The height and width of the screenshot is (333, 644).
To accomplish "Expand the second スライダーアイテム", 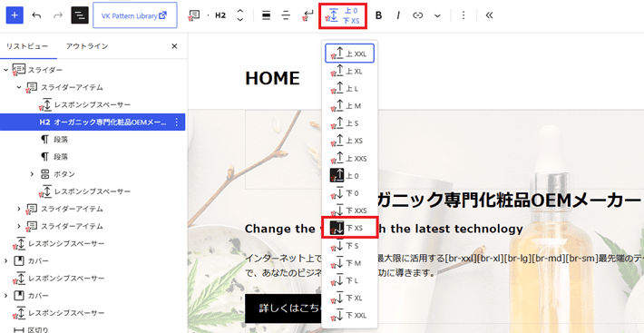I will click(x=19, y=209).
